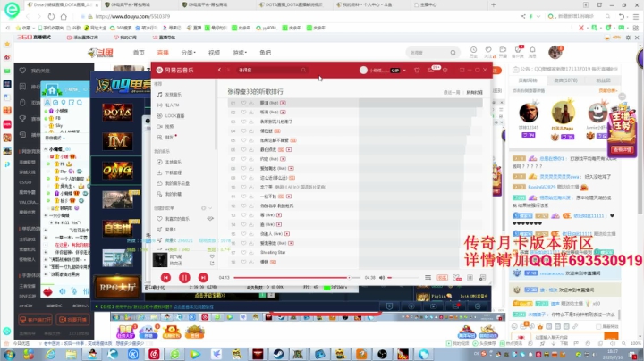Toggle heartbeat mode icon in the player bar
This screenshot has width=644, height=361.
457,278
